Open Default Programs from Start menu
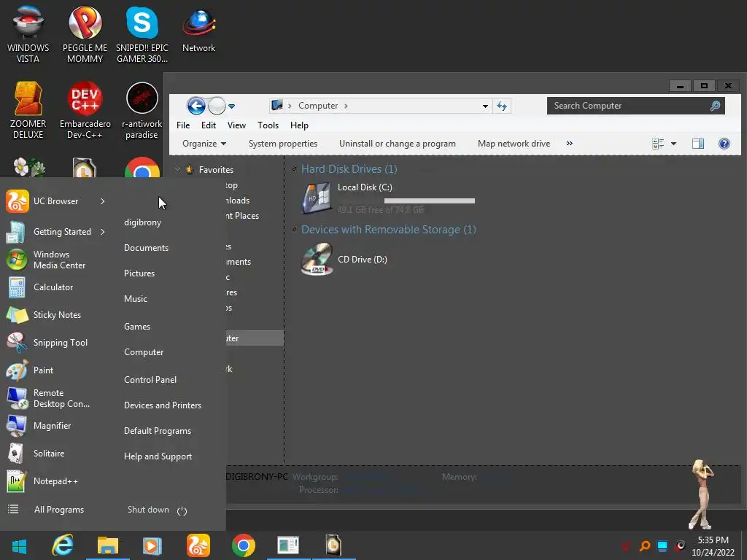 click(x=158, y=431)
